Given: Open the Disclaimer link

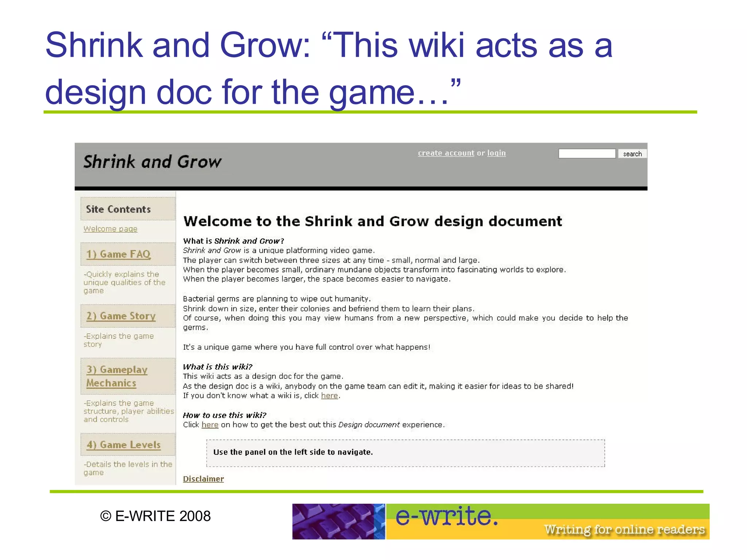Looking at the screenshot, I should (x=203, y=479).
